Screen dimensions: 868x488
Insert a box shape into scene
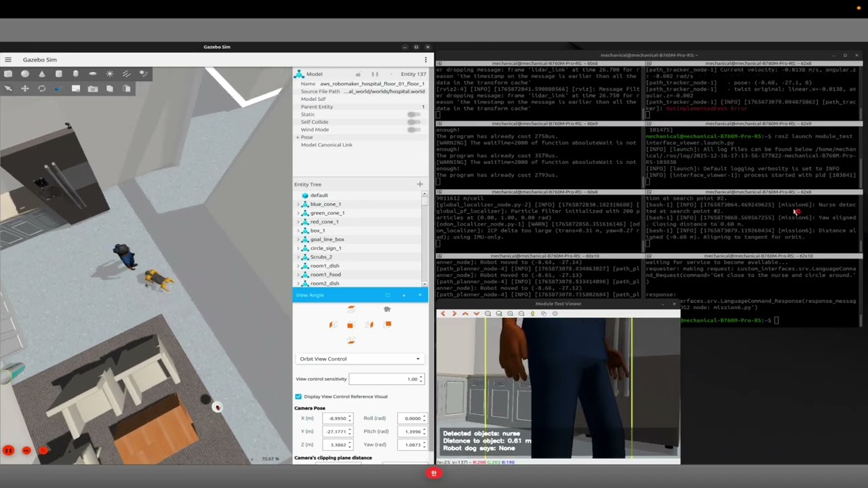(8, 73)
